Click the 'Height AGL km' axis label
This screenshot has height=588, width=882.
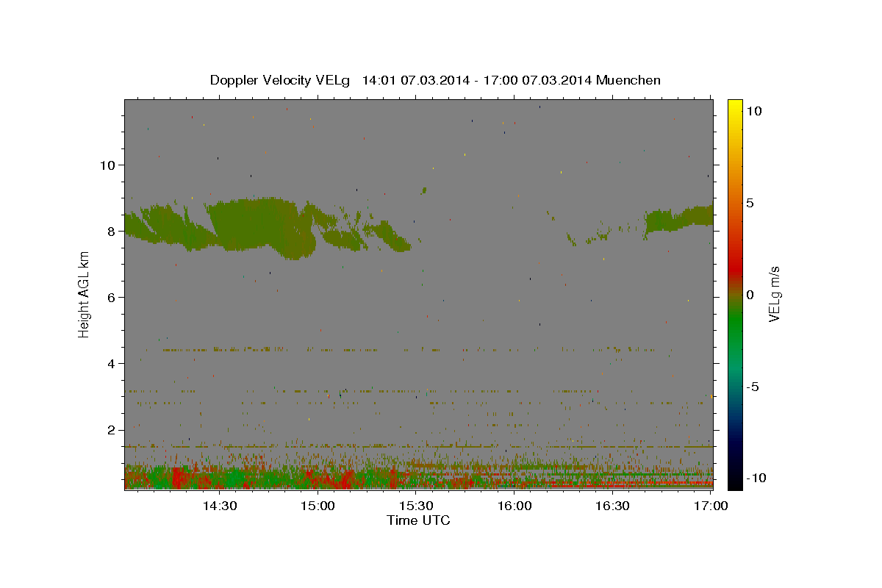pos(84,293)
